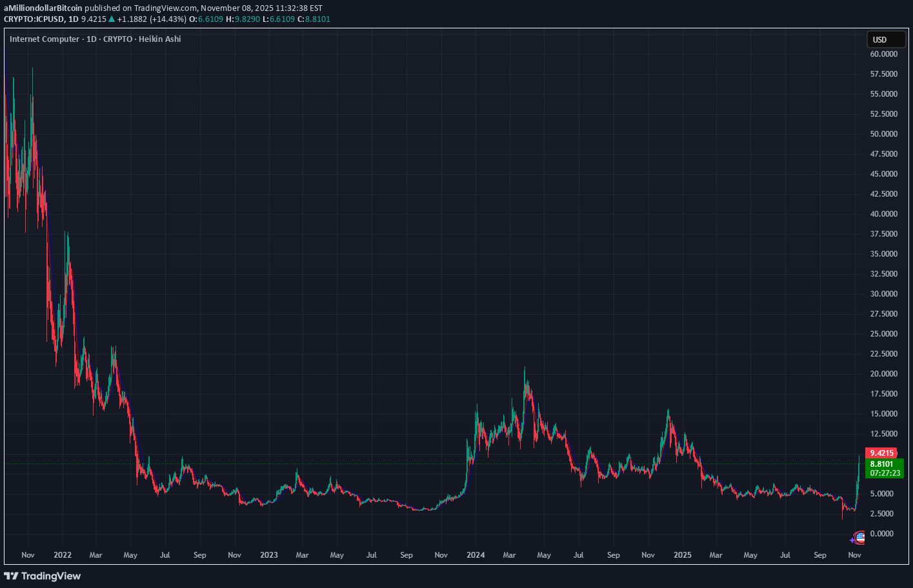Click the CRYPTO:ICPUSD symbol text in header
913x588 pixels.
click(x=34, y=19)
